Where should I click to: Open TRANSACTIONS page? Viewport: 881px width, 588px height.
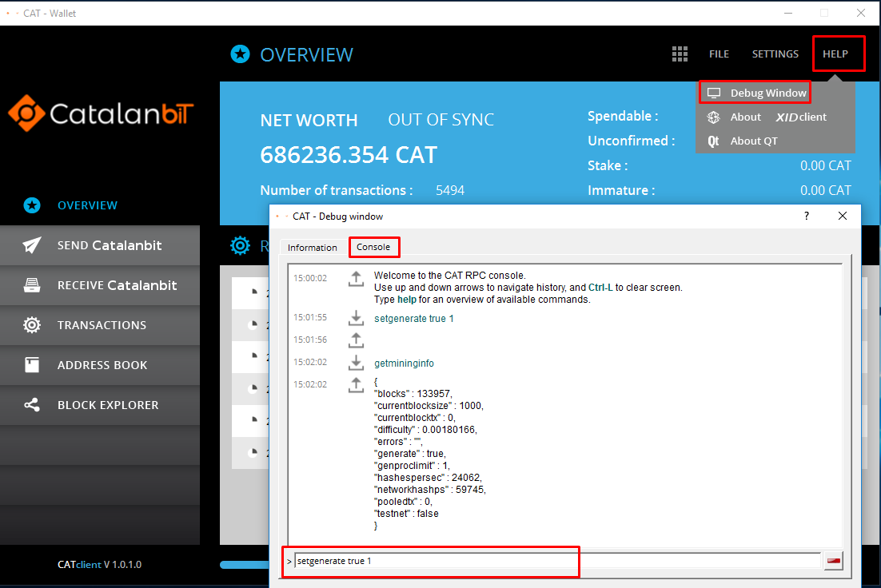[x=100, y=325]
